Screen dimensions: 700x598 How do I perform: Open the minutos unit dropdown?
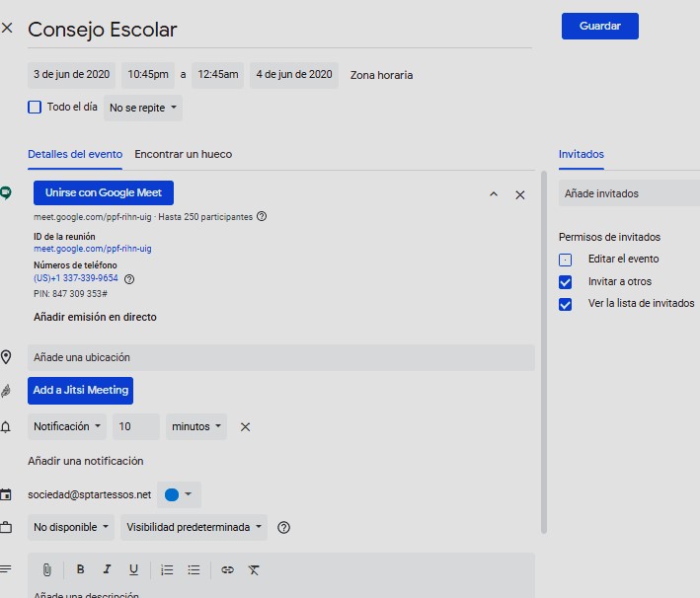(x=196, y=426)
